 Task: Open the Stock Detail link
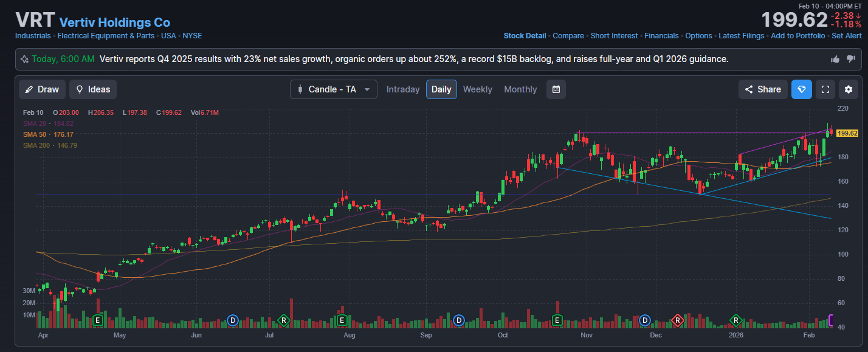coord(525,36)
